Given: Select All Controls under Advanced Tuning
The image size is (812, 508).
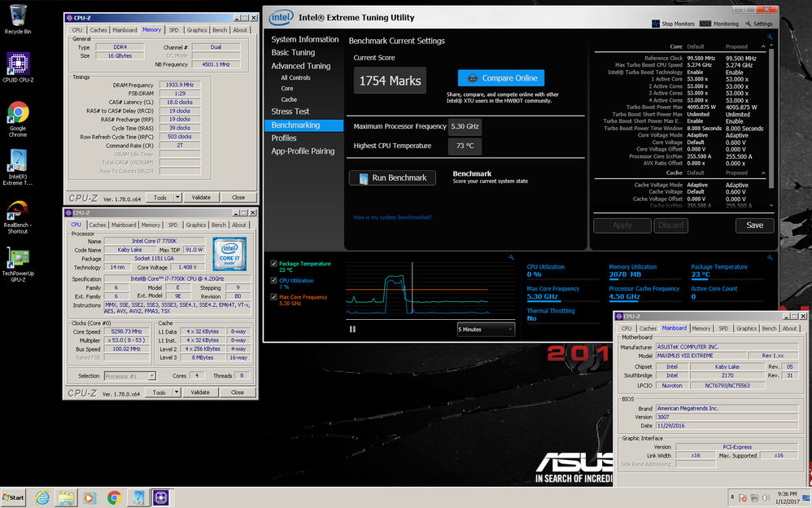Looking at the screenshot, I should (295, 78).
